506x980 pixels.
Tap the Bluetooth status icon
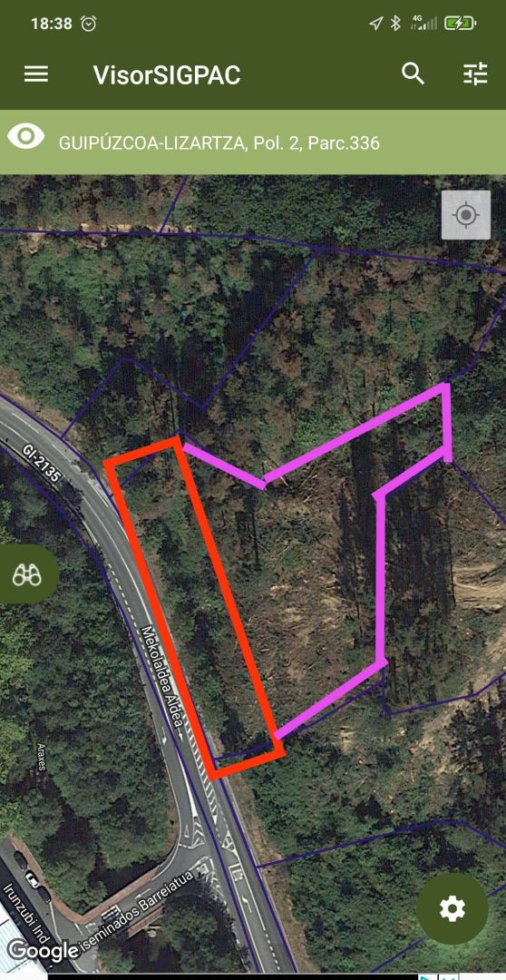point(395,24)
